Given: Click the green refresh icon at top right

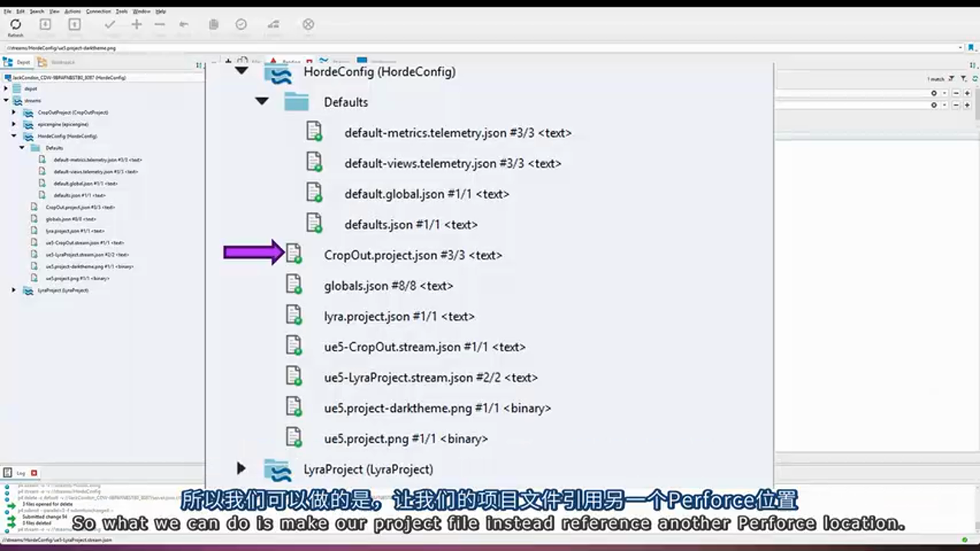Looking at the screenshot, I should tap(975, 79).
